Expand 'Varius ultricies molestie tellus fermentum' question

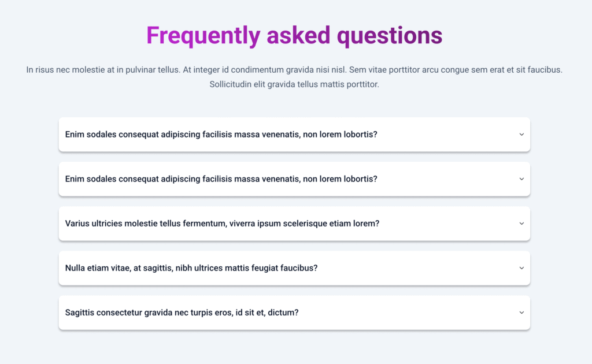pos(222,224)
